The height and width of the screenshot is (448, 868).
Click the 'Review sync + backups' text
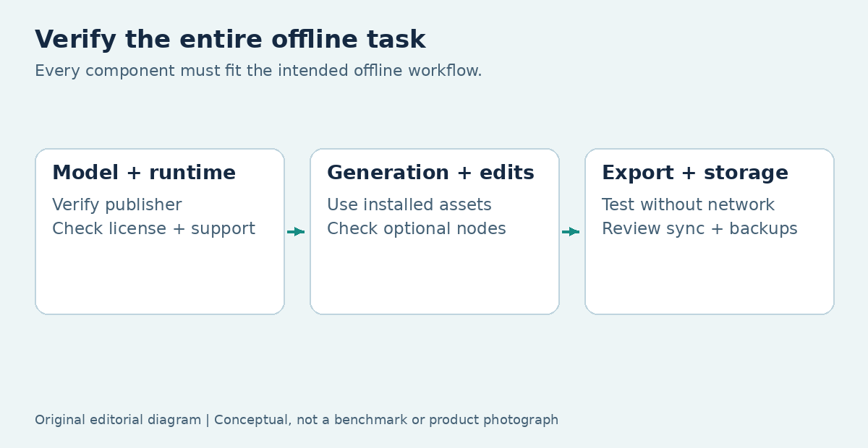coord(699,229)
